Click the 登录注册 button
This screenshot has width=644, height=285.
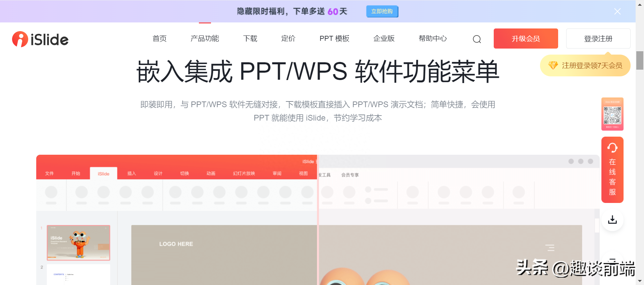pos(598,39)
